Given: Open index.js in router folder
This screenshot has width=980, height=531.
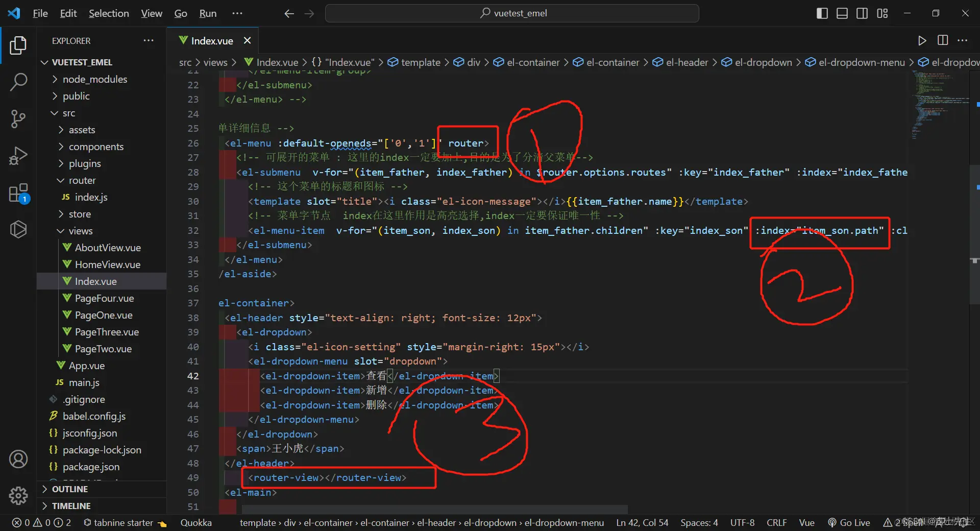Looking at the screenshot, I should [x=91, y=197].
